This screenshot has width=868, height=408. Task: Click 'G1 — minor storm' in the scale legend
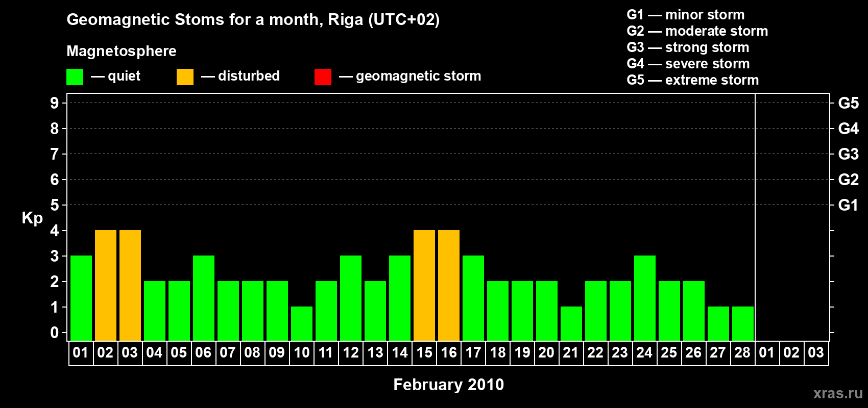[686, 15]
